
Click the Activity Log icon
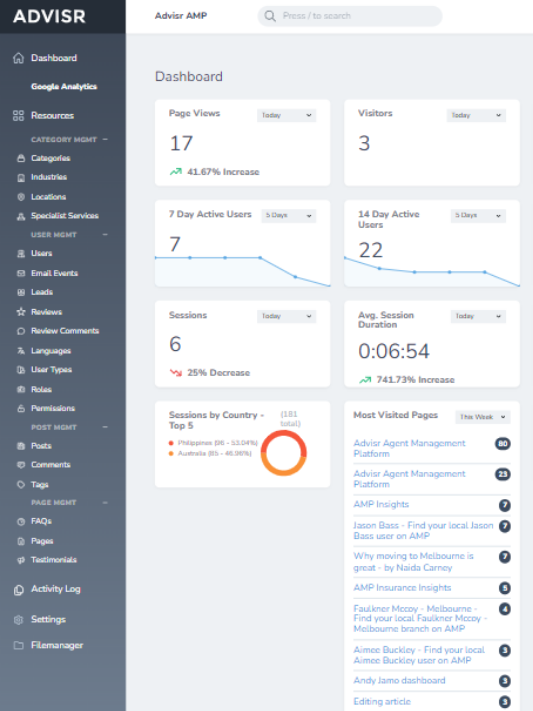(19, 589)
